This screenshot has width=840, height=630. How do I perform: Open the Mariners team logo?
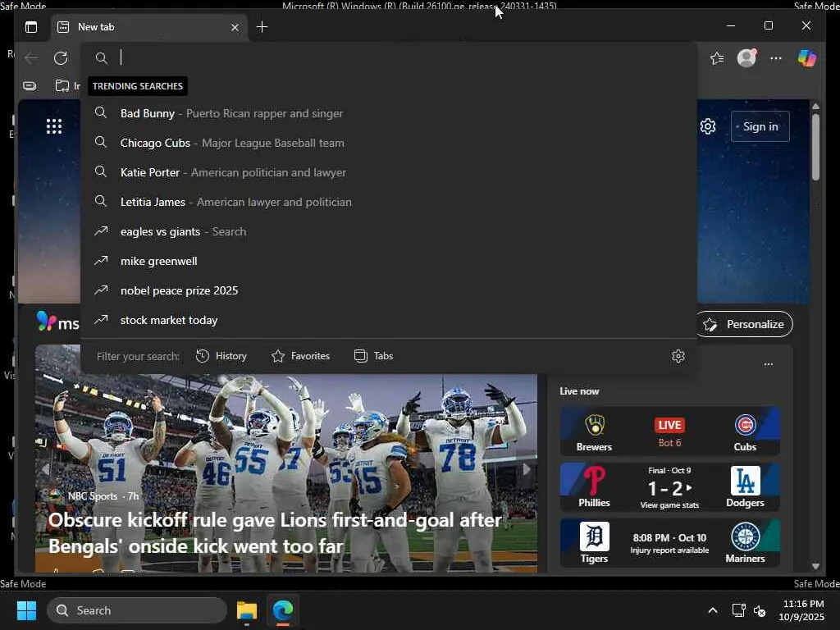[x=745, y=536]
